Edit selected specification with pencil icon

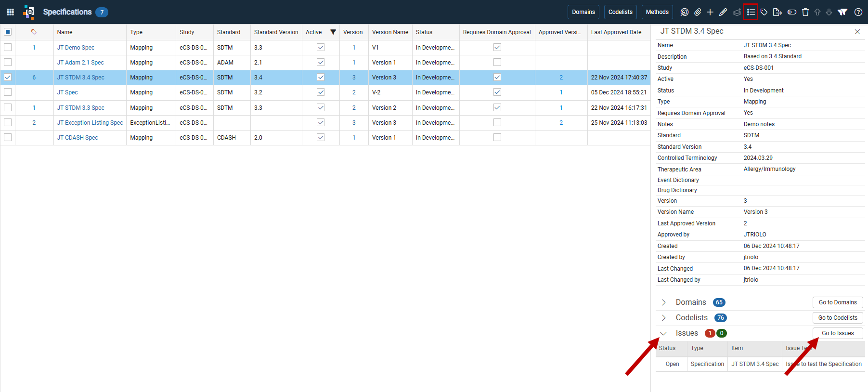(723, 12)
